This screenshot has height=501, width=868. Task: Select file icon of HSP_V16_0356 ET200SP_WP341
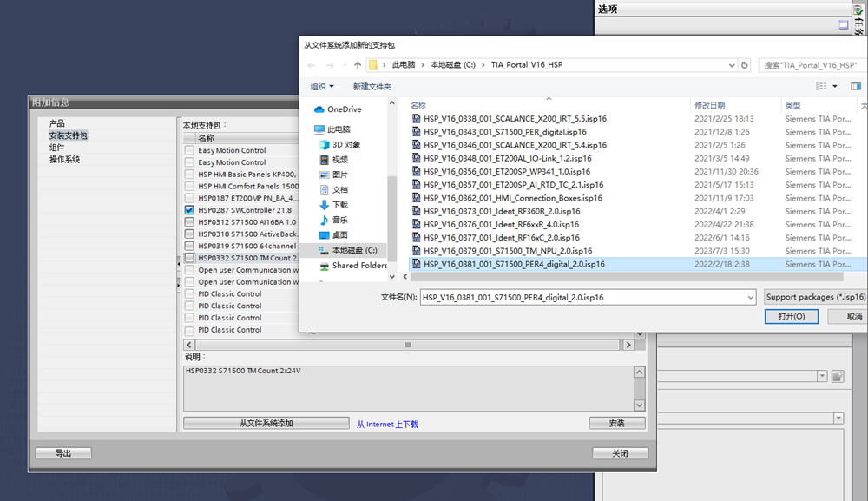417,172
